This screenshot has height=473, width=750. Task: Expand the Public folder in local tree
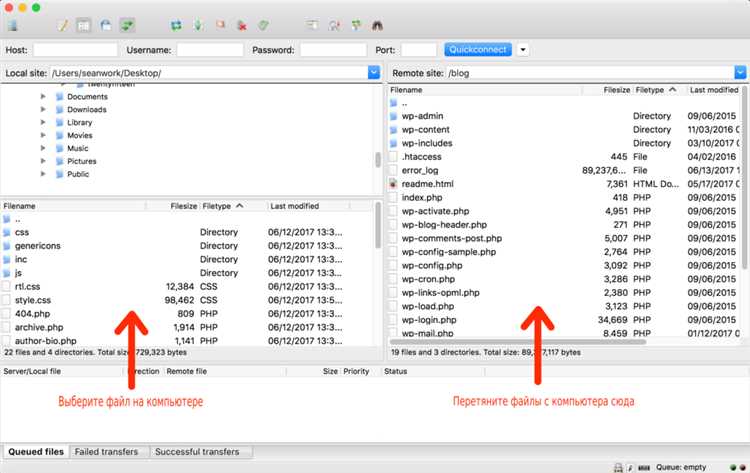pyautogui.click(x=43, y=174)
